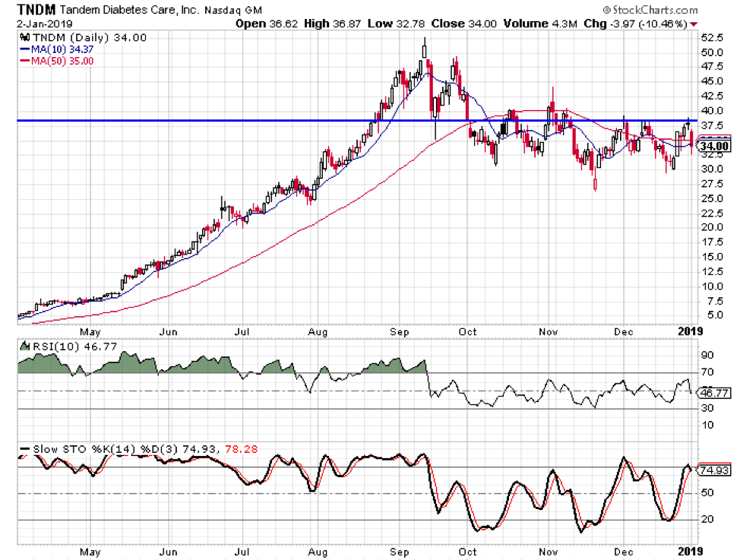Click the May label under the price panel
The height and width of the screenshot is (560, 740).
click(90, 332)
